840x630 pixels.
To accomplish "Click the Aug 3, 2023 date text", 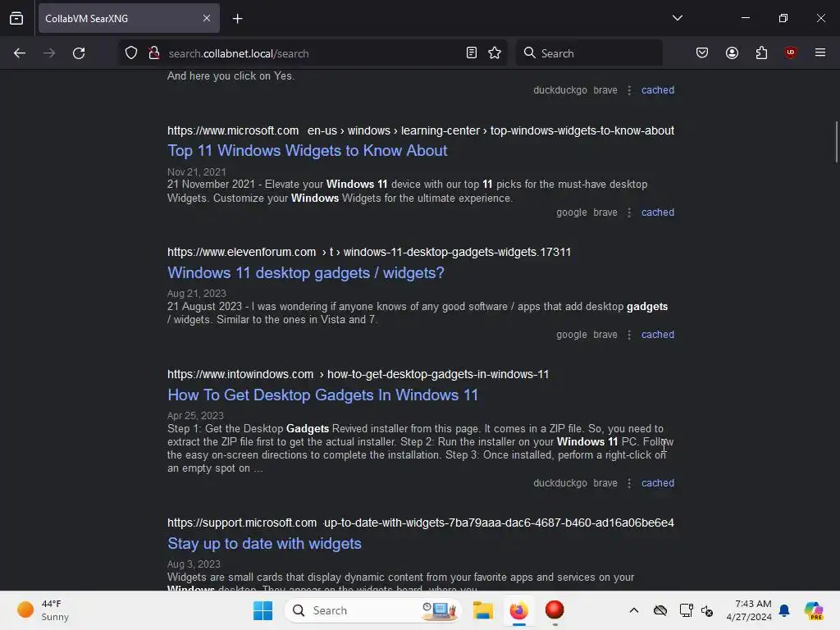I will 194,564.
